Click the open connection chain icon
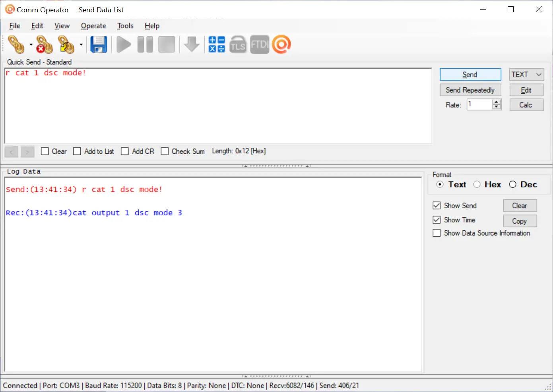Viewport: 553px width, 392px height. point(16,44)
